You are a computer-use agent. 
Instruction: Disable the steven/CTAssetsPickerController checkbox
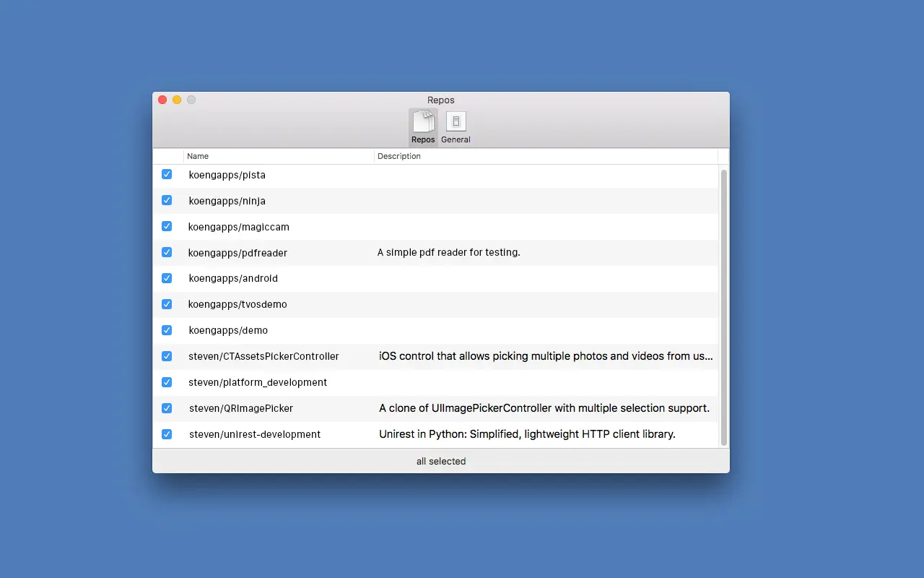coord(167,356)
